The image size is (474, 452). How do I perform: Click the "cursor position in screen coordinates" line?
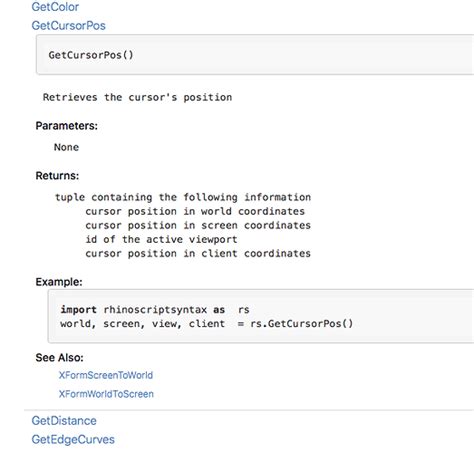pos(198,225)
